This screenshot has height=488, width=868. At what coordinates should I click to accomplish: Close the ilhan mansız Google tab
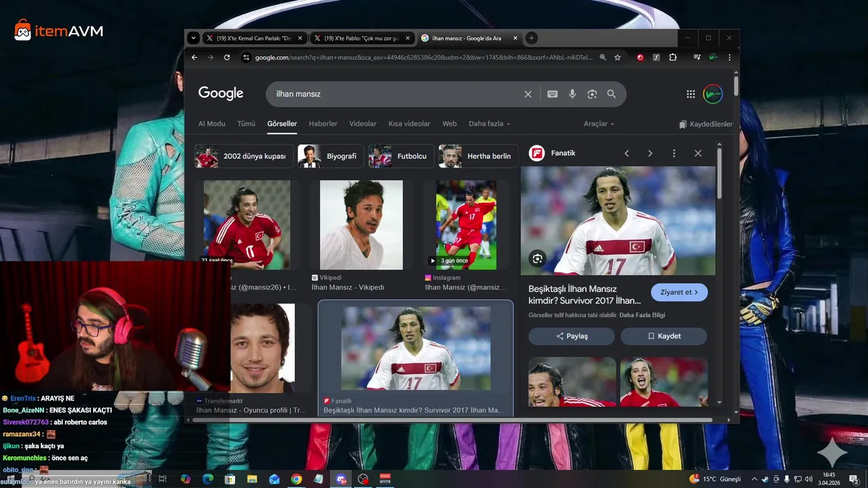[x=515, y=38]
